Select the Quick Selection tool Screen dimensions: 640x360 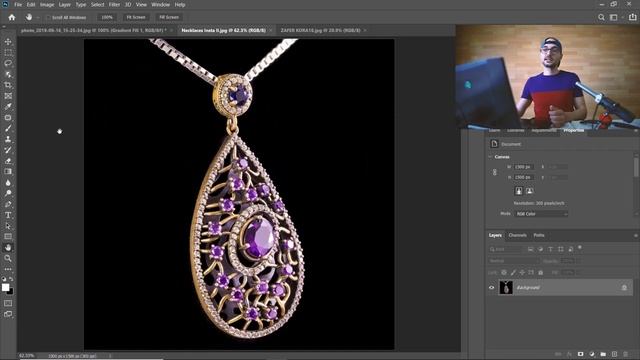pos(8,74)
